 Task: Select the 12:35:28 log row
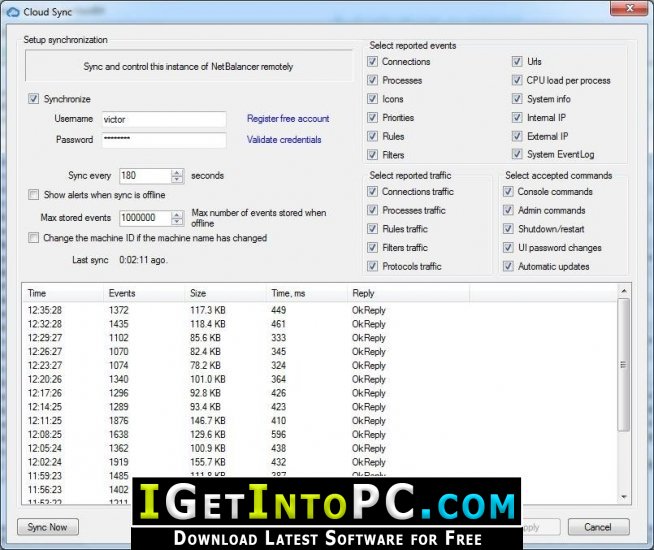pyautogui.click(x=319, y=310)
